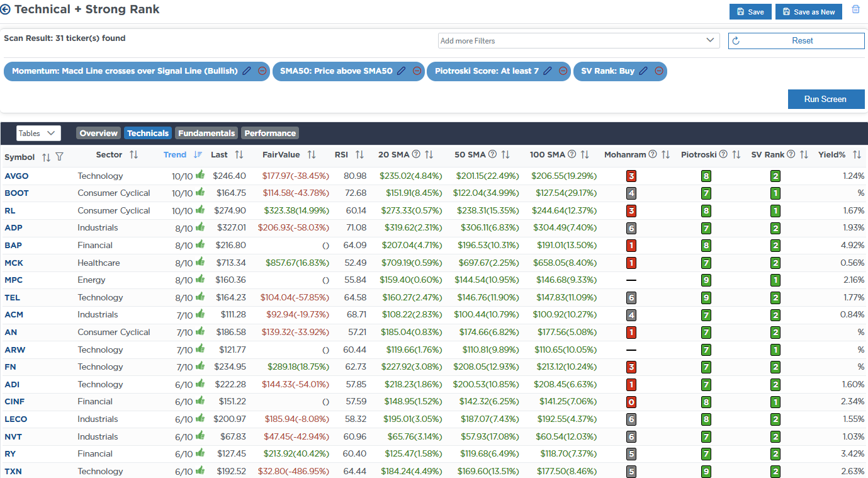The height and width of the screenshot is (478, 868).
Task: Open the BOOT ticker link
Action: pyautogui.click(x=16, y=193)
